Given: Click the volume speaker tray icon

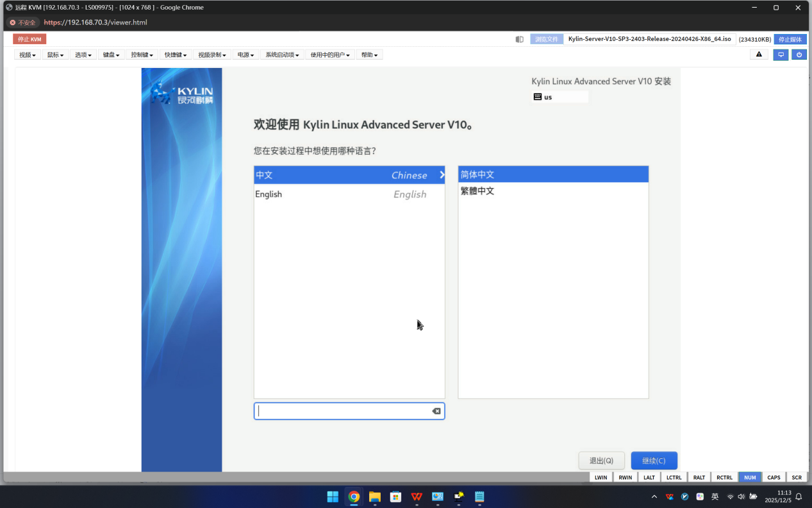Looking at the screenshot, I should click(742, 496).
